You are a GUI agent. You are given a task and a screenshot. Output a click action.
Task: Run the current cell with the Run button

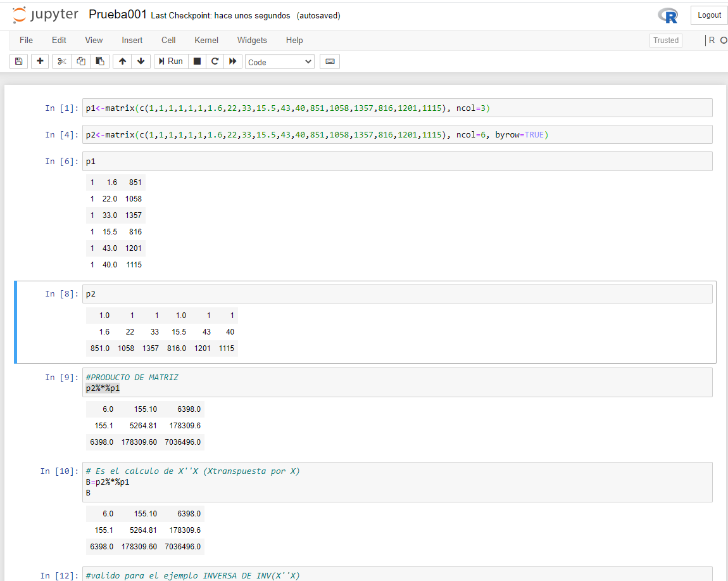click(170, 61)
